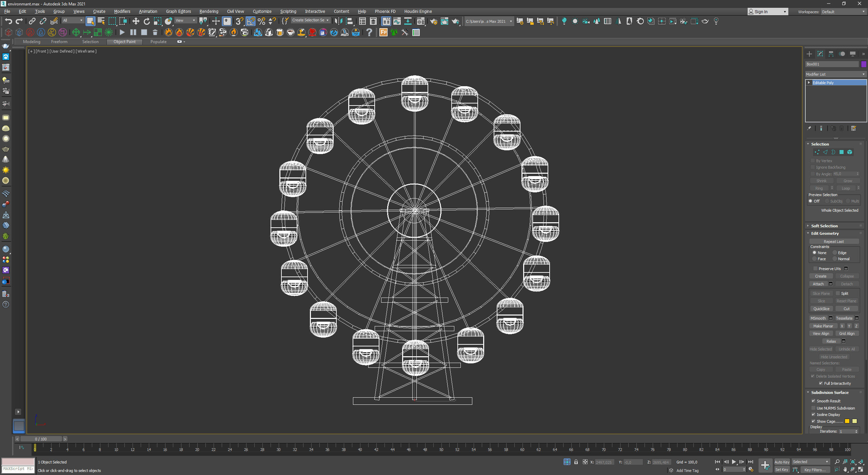The width and height of the screenshot is (868, 475).
Task: Select the Rotate tool
Action: [x=146, y=21]
